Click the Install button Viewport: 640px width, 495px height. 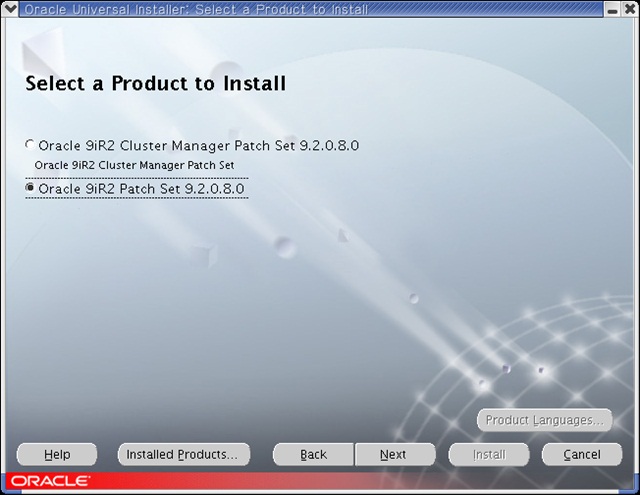489,454
